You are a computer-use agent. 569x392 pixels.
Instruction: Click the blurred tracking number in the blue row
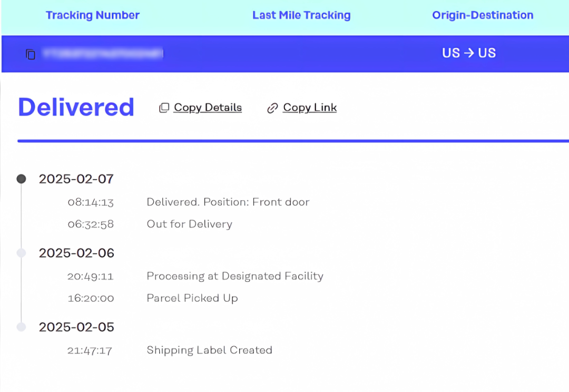103,53
